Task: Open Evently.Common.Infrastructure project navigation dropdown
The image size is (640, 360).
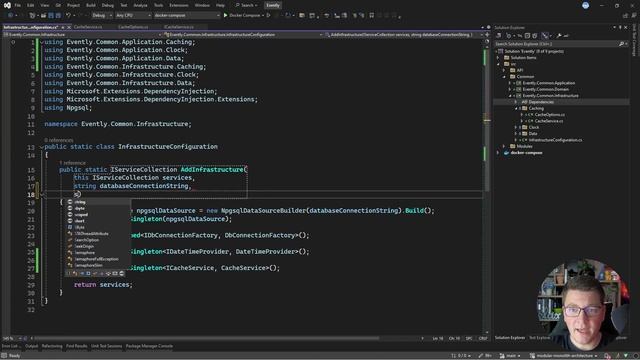Action: pyautogui.click(x=82, y=35)
